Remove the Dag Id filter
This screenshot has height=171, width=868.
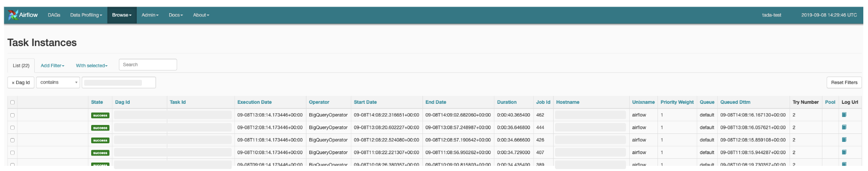21,83
